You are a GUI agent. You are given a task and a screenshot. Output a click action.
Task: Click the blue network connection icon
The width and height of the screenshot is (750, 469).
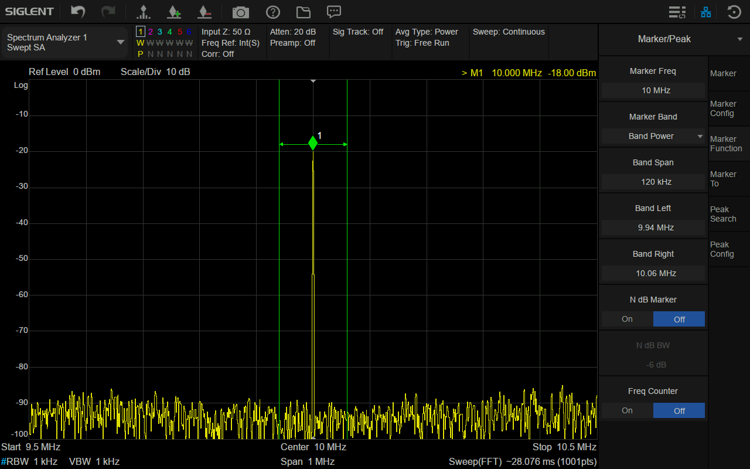click(x=706, y=12)
